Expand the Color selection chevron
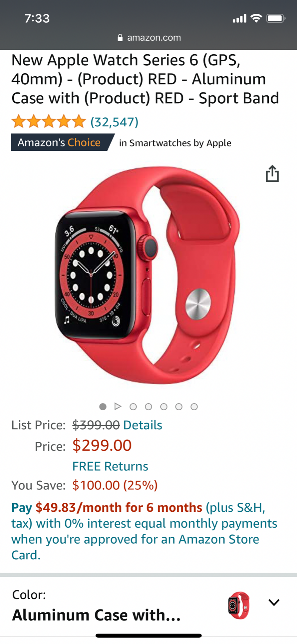This screenshot has height=644, width=297. point(274,602)
